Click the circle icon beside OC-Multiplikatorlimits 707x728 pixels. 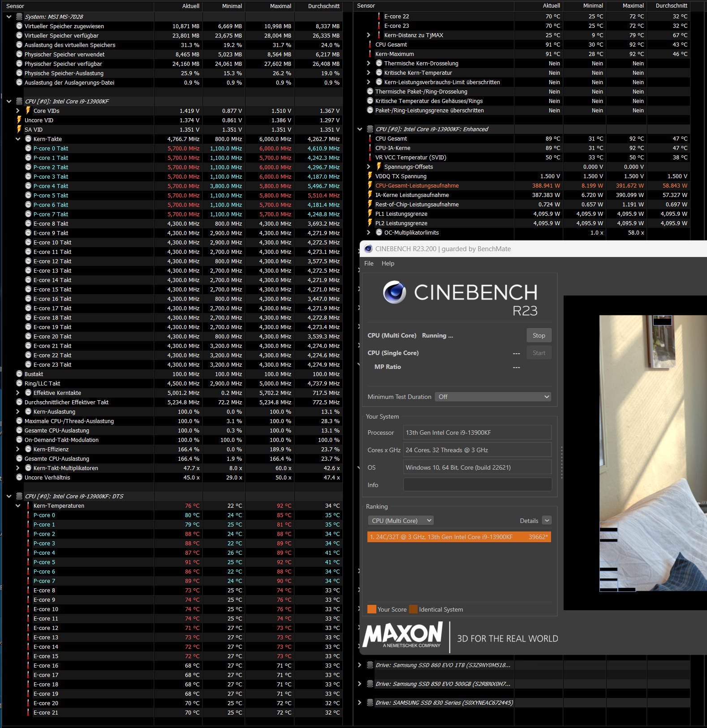(x=379, y=232)
